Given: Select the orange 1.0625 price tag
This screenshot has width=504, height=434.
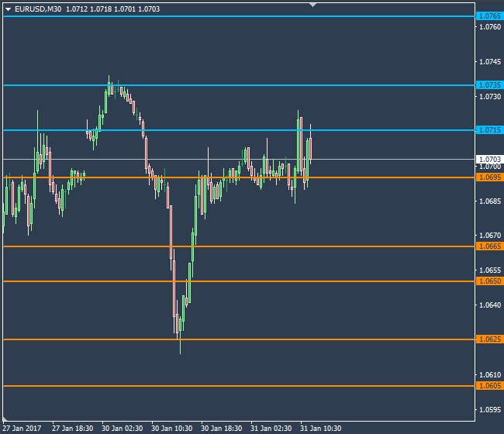Looking at the screenshot, I should [488, 339].
